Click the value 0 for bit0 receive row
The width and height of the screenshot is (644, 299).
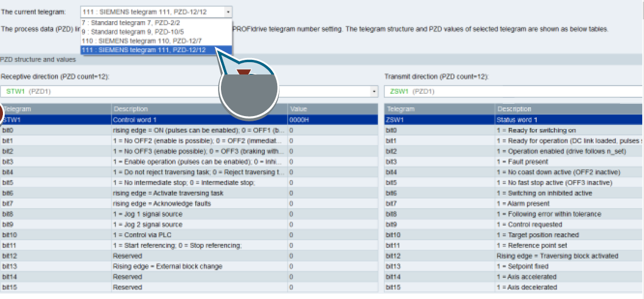[333, 130]
